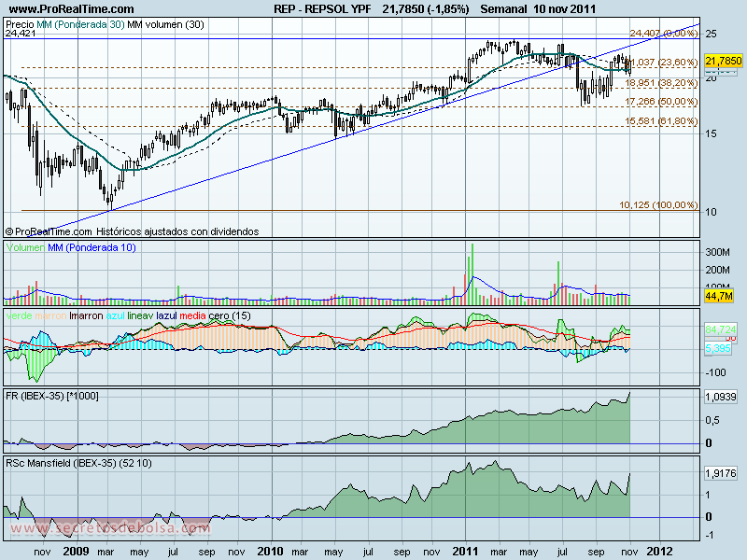The width and height of the screenshot is (747, 560).
Task: Select the REP - REPSOL YPF title
Action: click(322, 8)
